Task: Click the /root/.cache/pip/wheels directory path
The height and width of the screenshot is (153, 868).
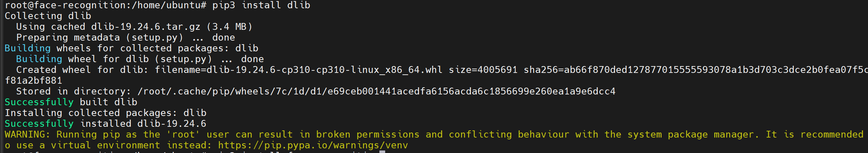Action: click(376, 92)
